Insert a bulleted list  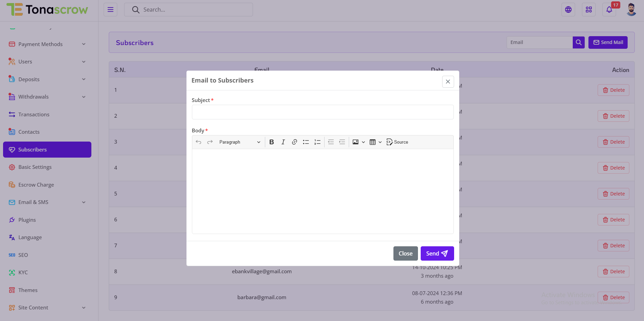coord(306,142)
